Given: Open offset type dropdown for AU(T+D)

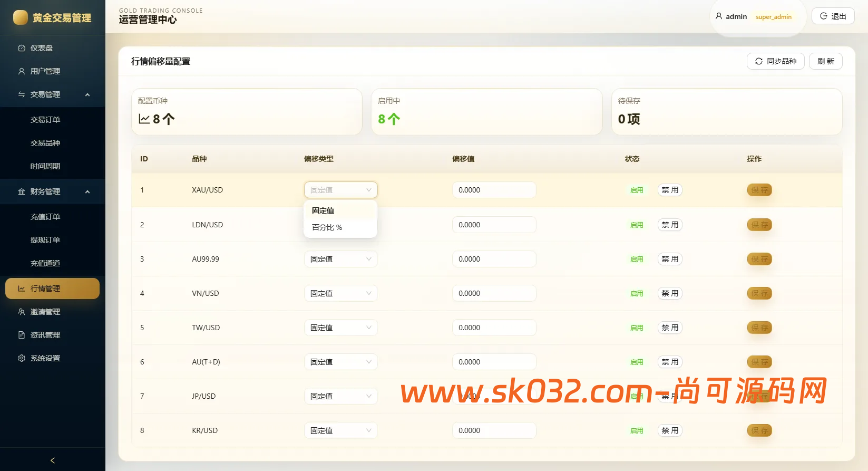Looking at the screenshot, I should click(x=341, y=362).
